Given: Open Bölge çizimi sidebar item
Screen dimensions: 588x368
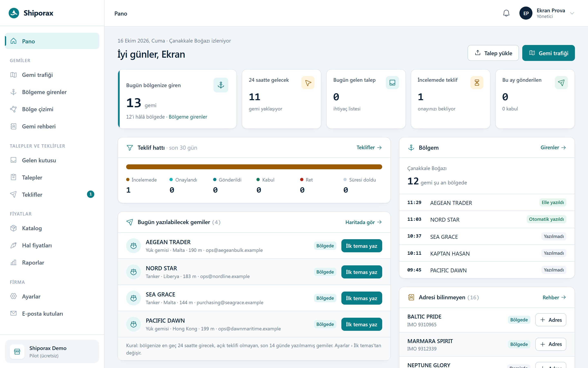Looking at the screenshot, I should (52, 109).
